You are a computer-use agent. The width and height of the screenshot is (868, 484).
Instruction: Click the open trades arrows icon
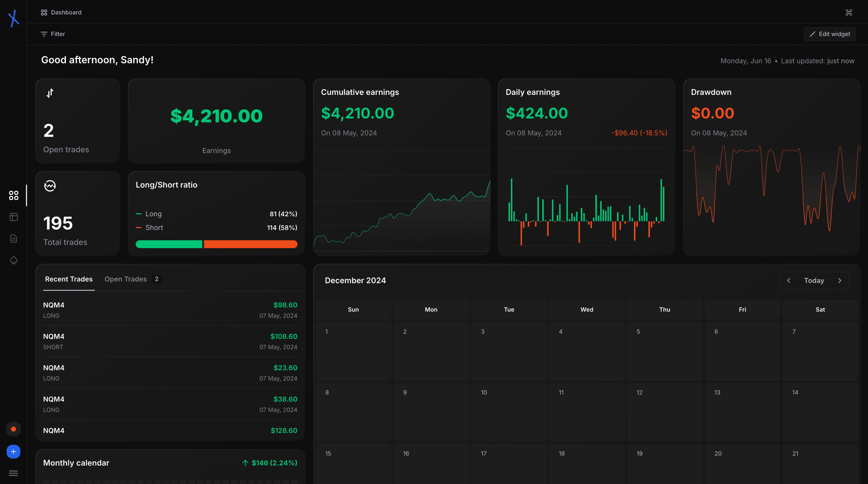point(50,93)
